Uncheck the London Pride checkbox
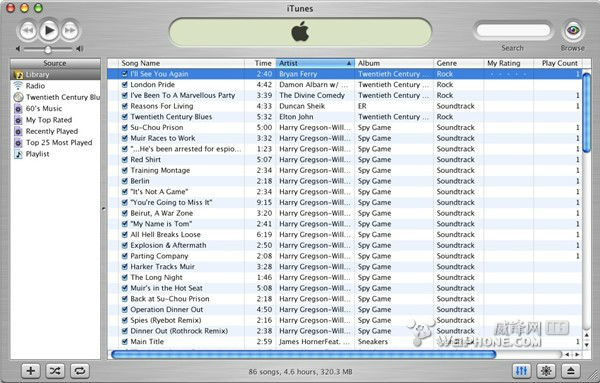Image resolution: width=600 pixels, height=383 pixels. [x=124, y=85]
